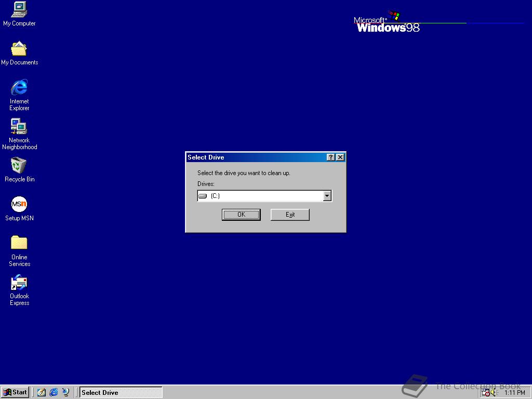
Task: Click the Select Drive taskbar button
Action: coord(121,393)
